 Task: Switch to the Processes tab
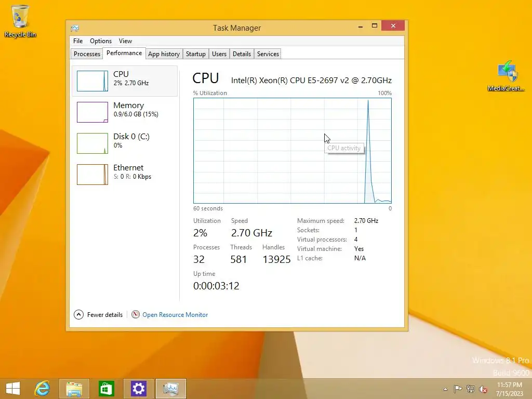(87, 54)
